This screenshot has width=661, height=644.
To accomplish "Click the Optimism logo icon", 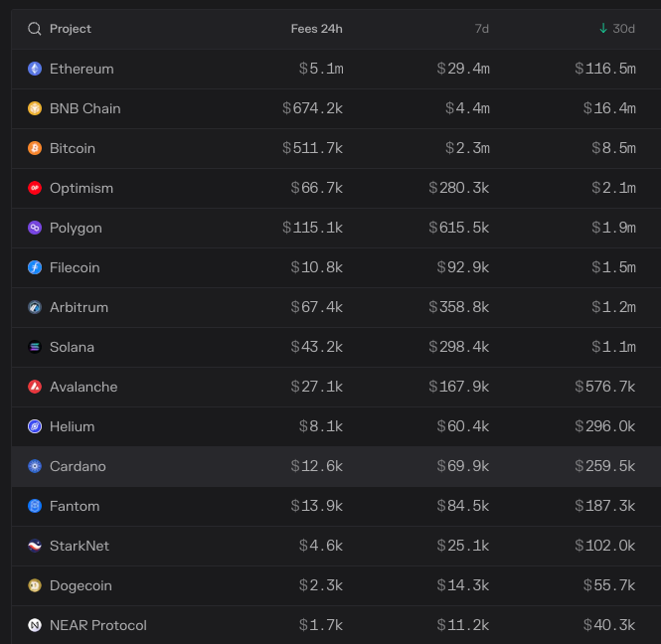I will (x=35, y=188).
